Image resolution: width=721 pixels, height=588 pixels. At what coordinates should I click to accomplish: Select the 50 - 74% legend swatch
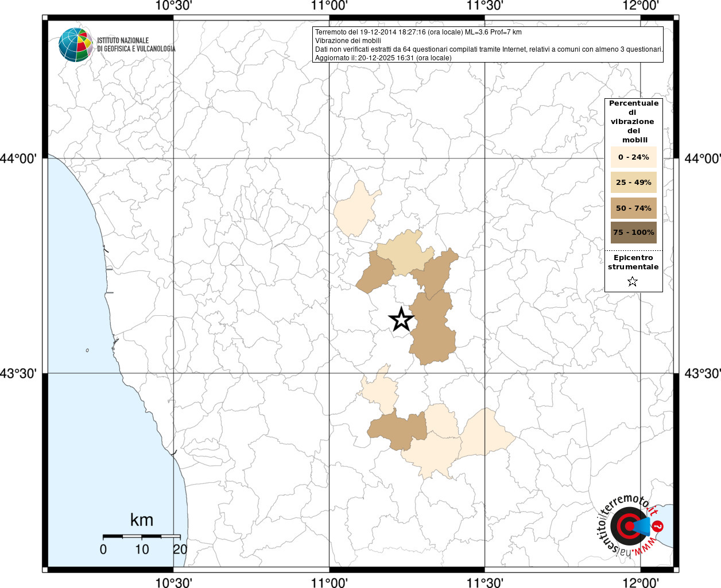[634, 208]
